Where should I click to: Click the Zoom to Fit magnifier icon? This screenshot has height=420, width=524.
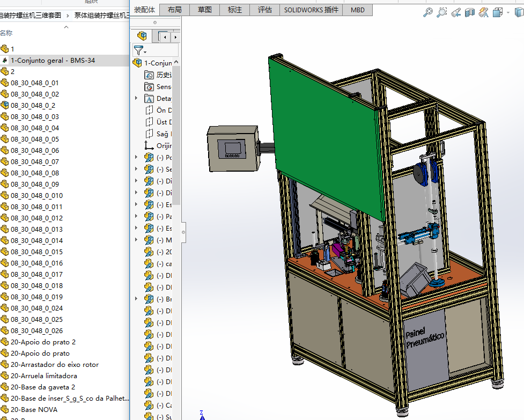click(427, 12)
